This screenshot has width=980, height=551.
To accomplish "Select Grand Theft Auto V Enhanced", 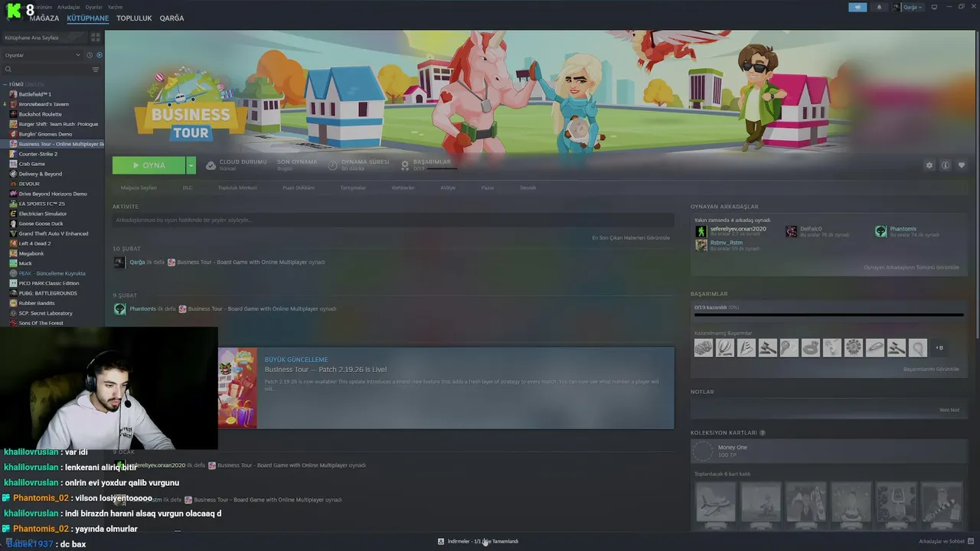I will (x=54, y=233).
